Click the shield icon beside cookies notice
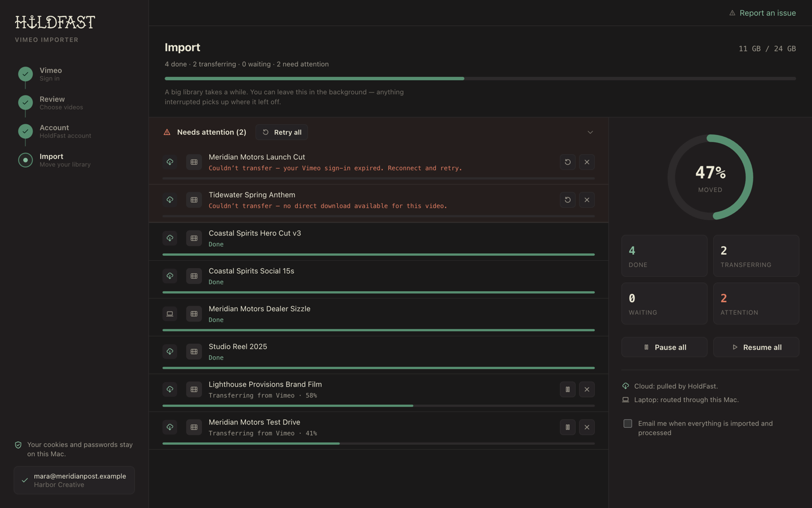 click(18, 445)
